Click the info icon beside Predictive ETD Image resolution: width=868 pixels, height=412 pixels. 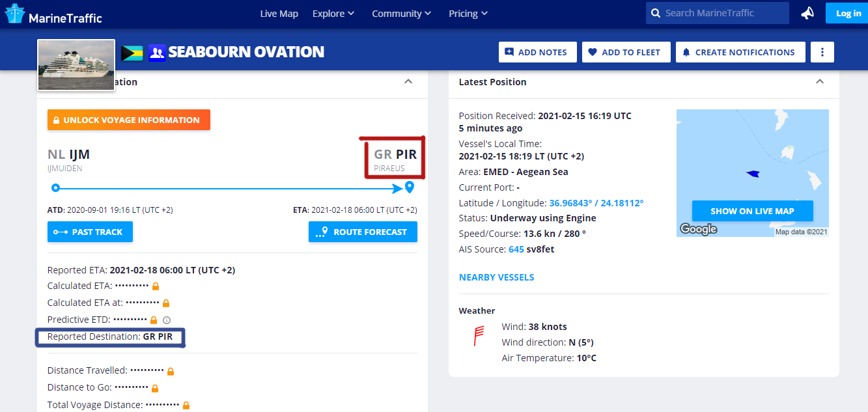click(167, 320)
